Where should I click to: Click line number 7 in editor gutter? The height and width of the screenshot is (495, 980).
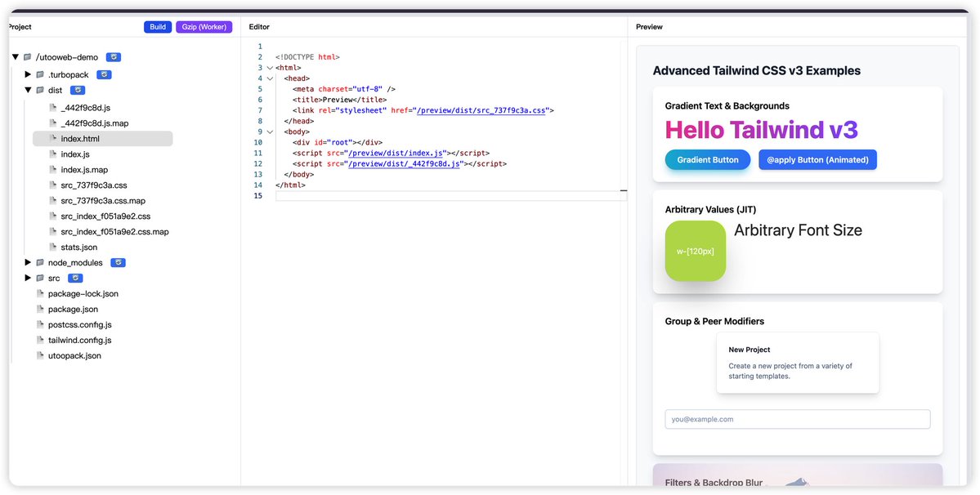259,110
